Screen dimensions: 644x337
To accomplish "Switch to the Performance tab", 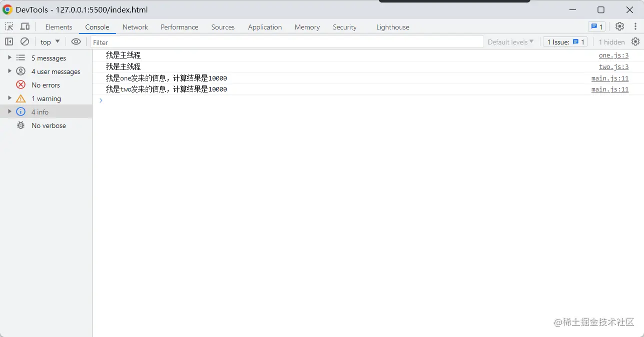I will (x=179, y=27).
